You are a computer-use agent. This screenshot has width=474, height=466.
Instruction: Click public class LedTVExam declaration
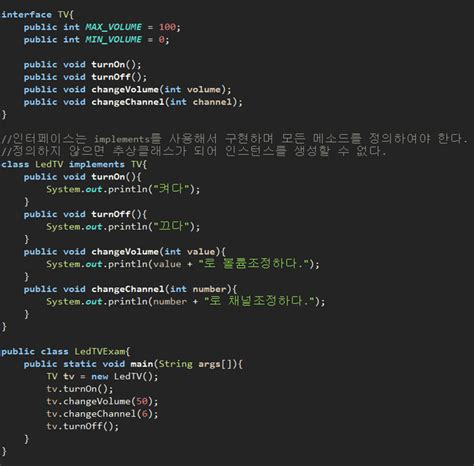coord(66,351)
